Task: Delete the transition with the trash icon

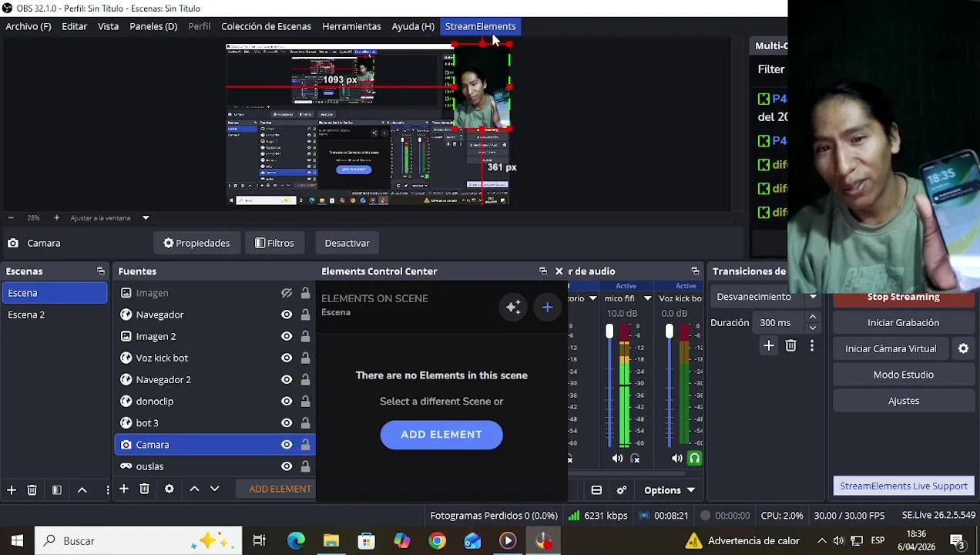Action: (x=790, y=346)
